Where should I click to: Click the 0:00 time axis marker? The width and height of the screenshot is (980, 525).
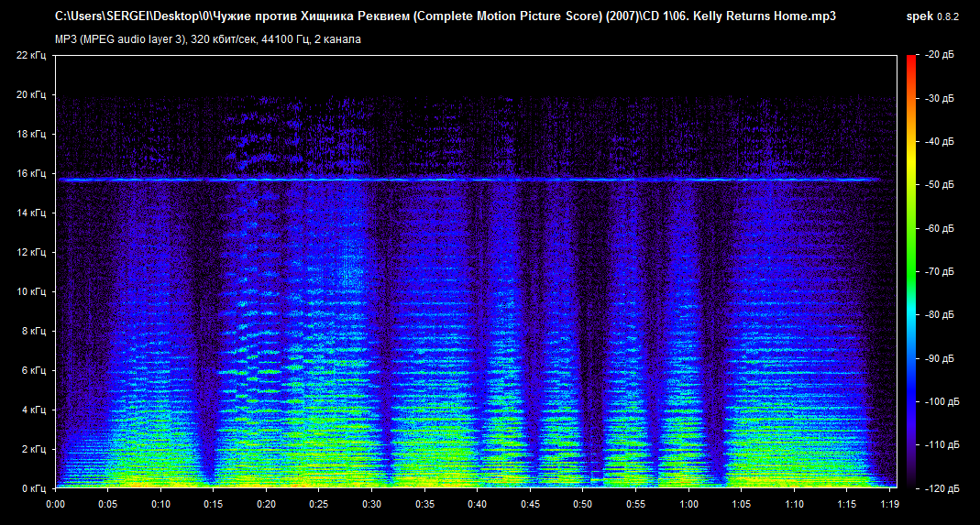tap(55, 503)
